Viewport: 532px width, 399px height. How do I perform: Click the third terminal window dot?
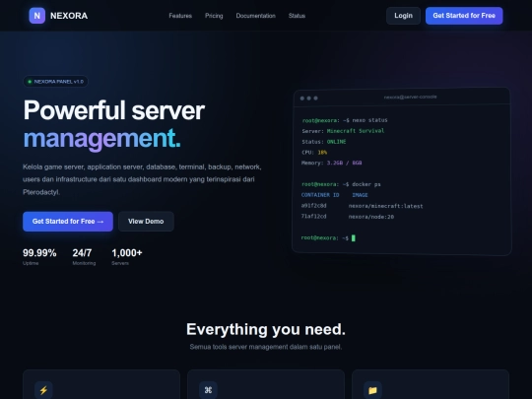315,99
